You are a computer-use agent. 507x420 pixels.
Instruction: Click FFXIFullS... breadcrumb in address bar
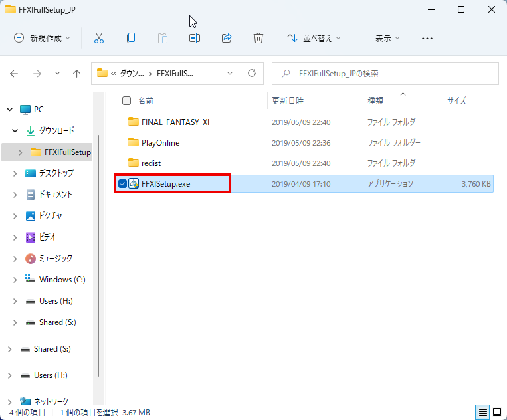[175, 73]
